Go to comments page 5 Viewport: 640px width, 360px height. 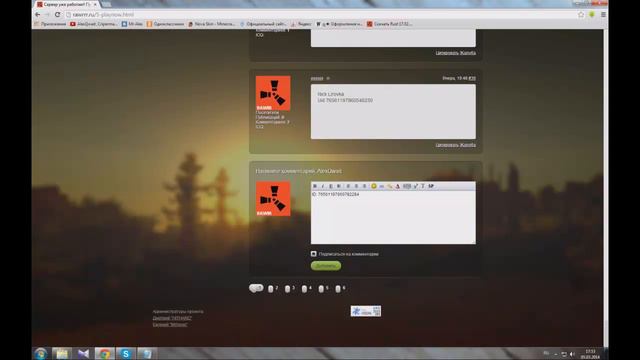point(323,289)
